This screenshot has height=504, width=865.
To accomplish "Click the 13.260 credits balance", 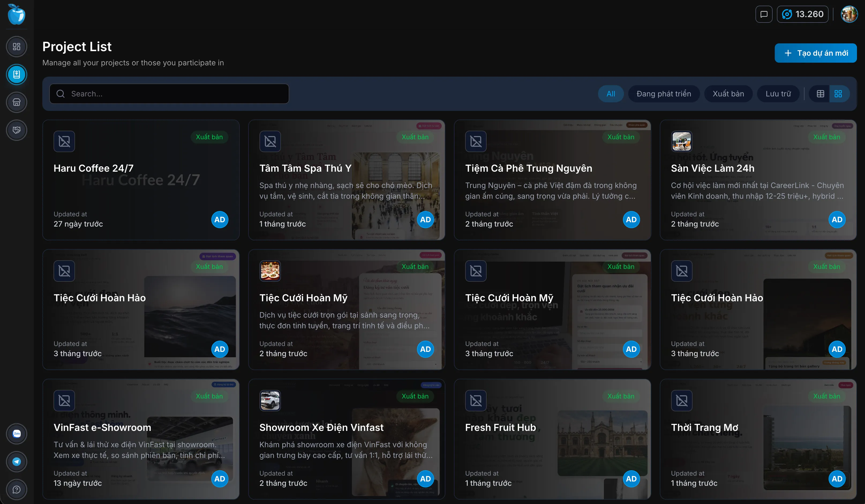I will click(803, 14).
